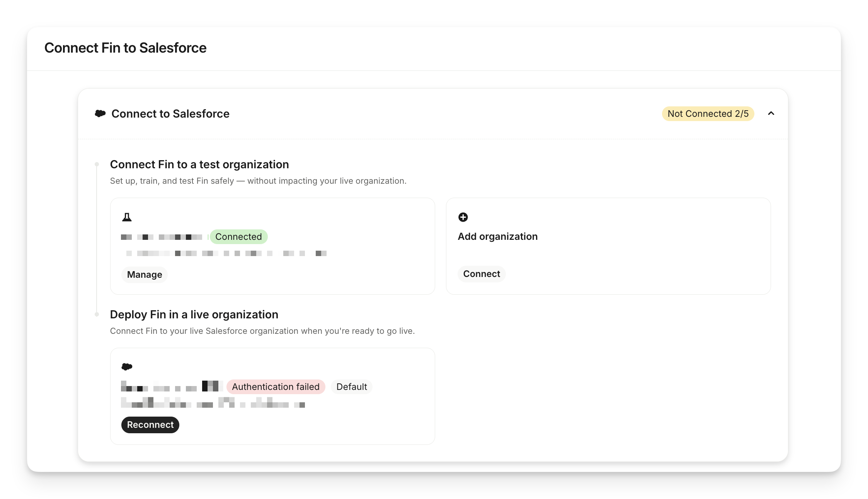This screenshot has width=868, height=499.
Task: Click the step bullet beside live organization heading
Action: click(97, 314)
